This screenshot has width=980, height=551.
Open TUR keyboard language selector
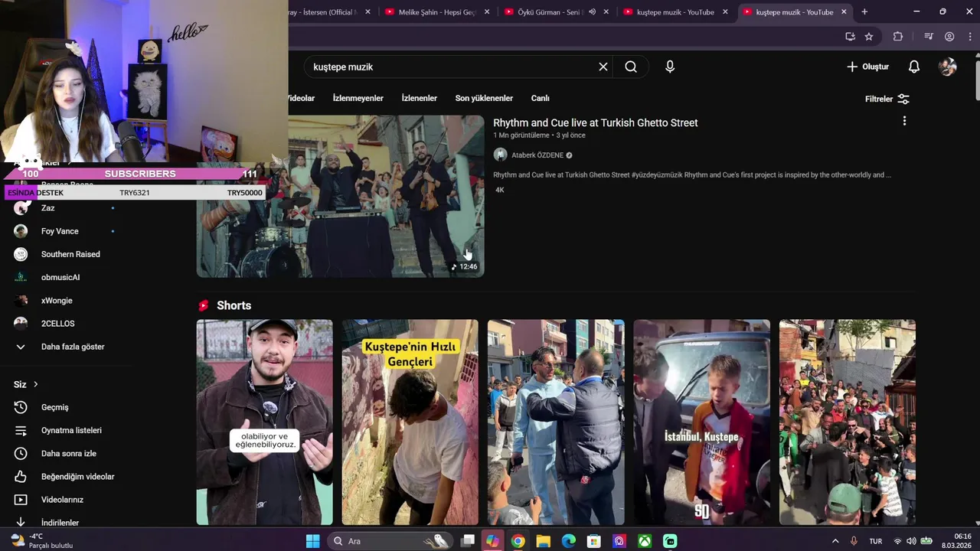(876, 541)
